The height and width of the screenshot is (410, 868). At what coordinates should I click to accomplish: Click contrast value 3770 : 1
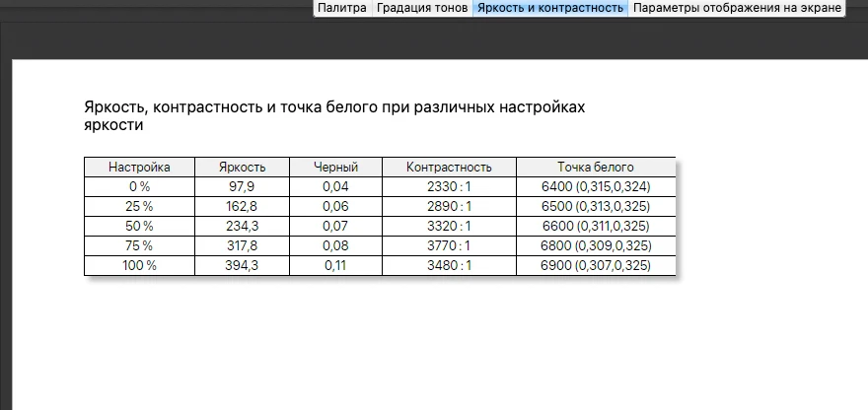449,245
